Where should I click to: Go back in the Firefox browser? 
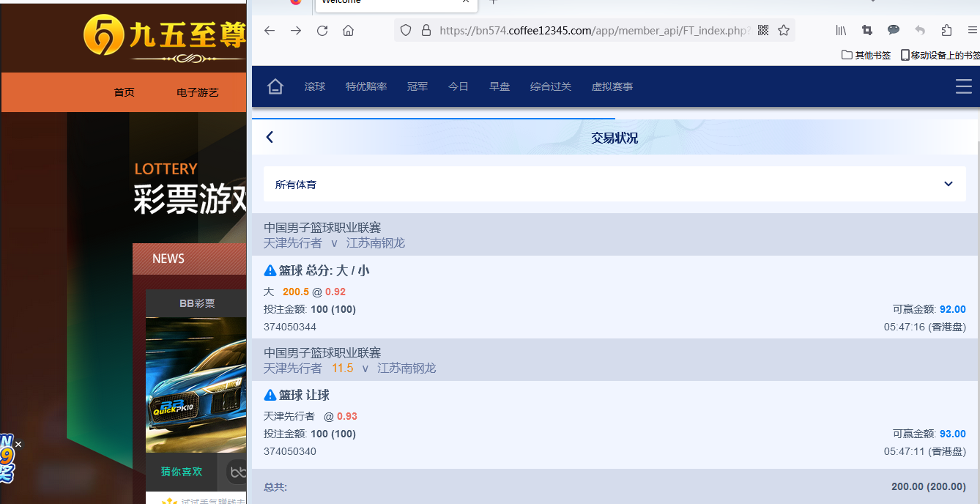click(x=270, y=30)
